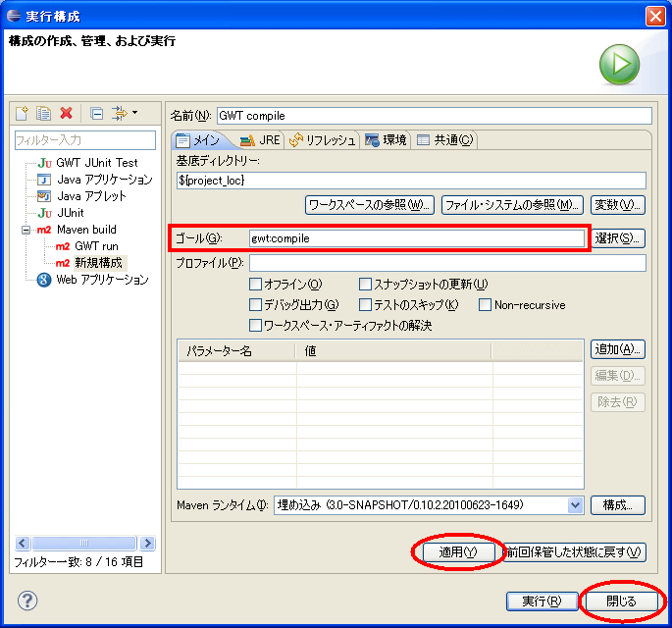Select the JUnit tree item
This screenshot has height=628, width=672.
71,213
